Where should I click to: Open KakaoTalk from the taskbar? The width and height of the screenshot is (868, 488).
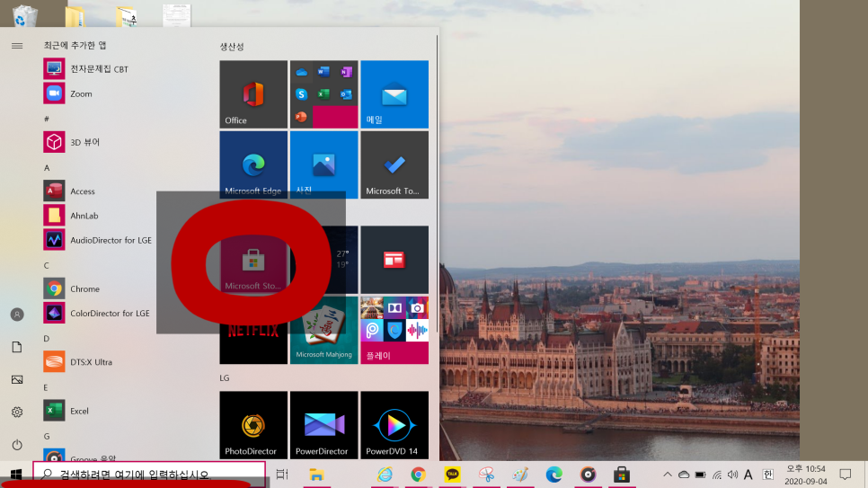click(452, 475)
